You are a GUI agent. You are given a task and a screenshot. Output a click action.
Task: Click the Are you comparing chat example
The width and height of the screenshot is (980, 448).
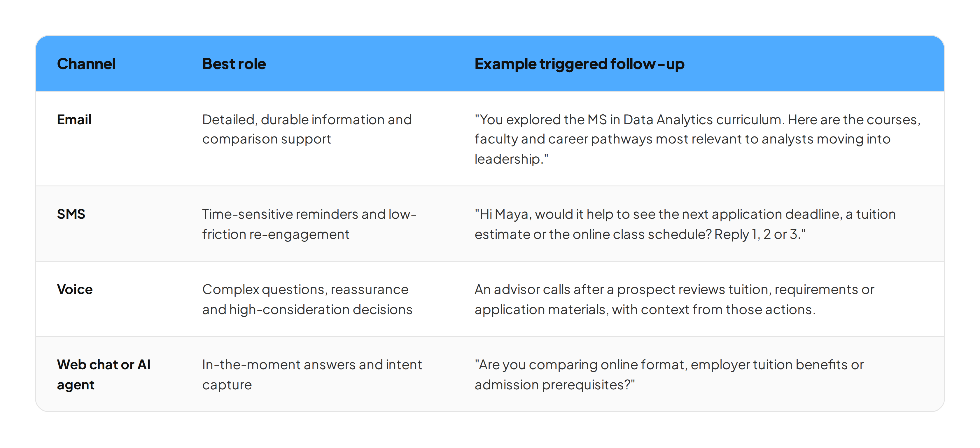point(669,374)
